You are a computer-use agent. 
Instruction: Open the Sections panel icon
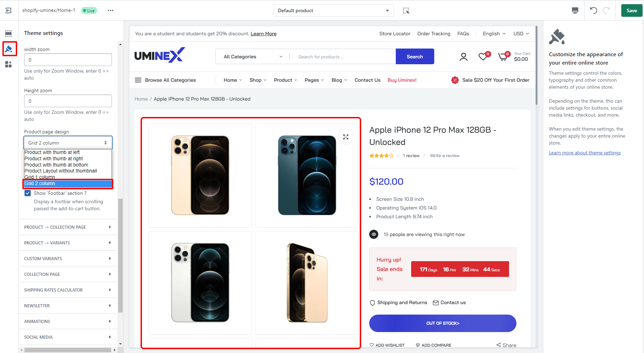(x=8, y=34)
